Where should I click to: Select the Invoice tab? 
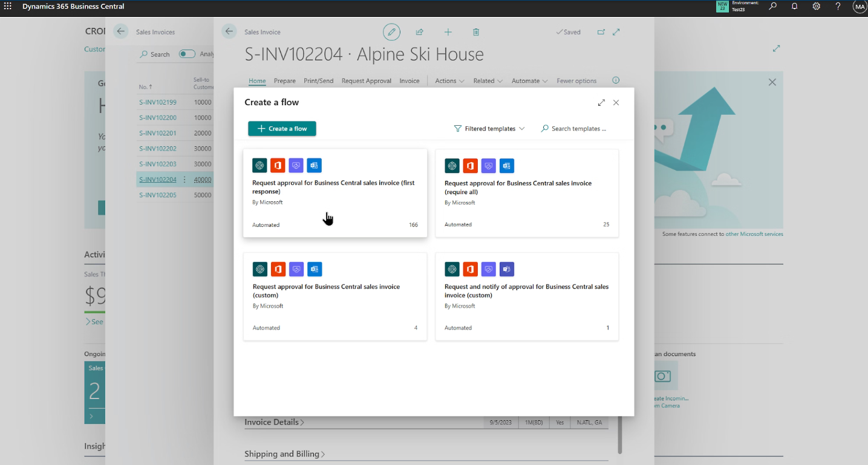click(x=410, y=81)
